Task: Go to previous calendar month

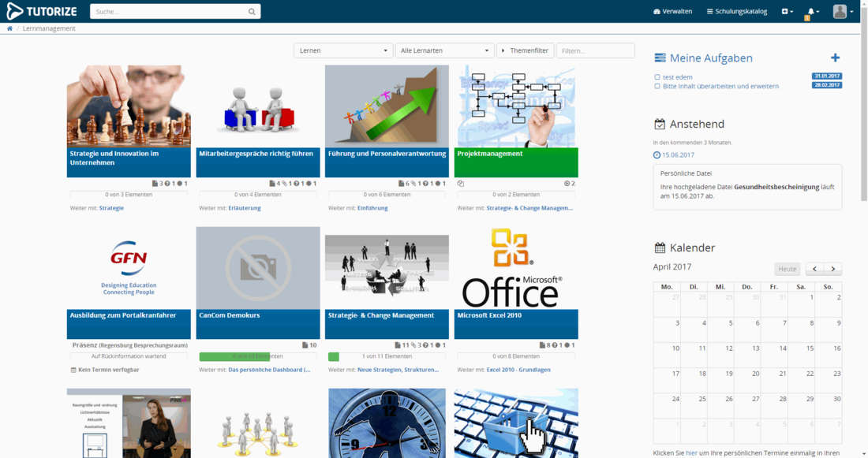Action: point(814,269)
